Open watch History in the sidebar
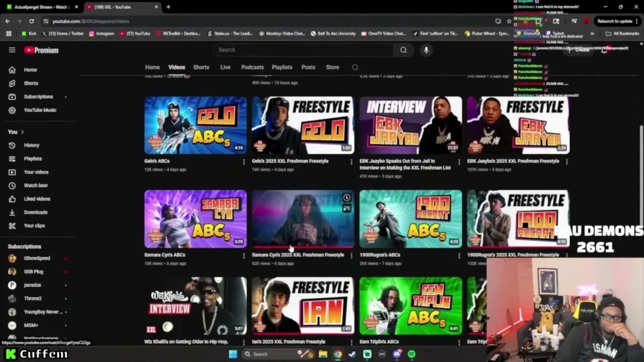This screenshot has height=362, width=644. click(x=31, y=145)
